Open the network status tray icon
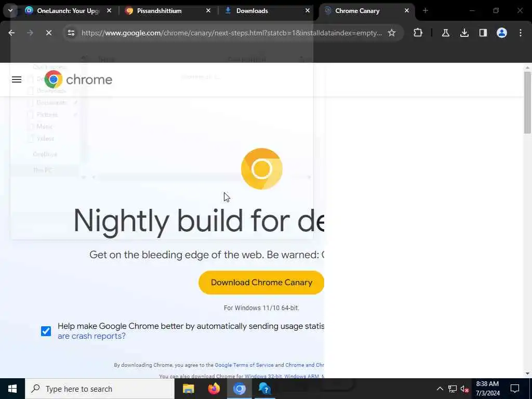Viewport: 532px width, 399px height. click(x=453, y=389)
